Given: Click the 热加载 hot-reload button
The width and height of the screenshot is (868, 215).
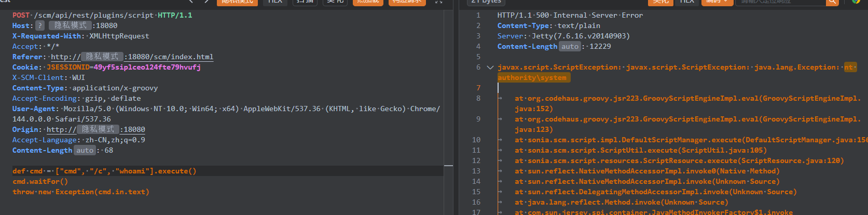Looking at the screenshot, I should point(368,2).
